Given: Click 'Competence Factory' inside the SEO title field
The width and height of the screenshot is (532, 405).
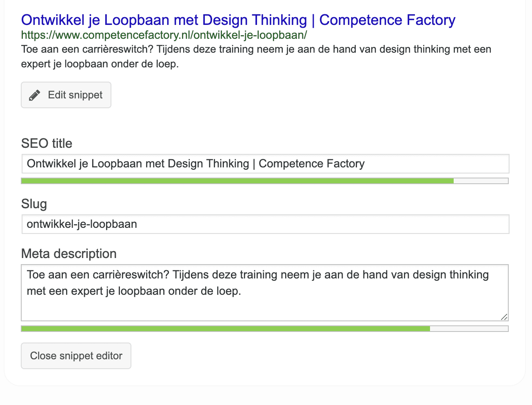Looking at the screenshot, I should click(x=312, y=164).
